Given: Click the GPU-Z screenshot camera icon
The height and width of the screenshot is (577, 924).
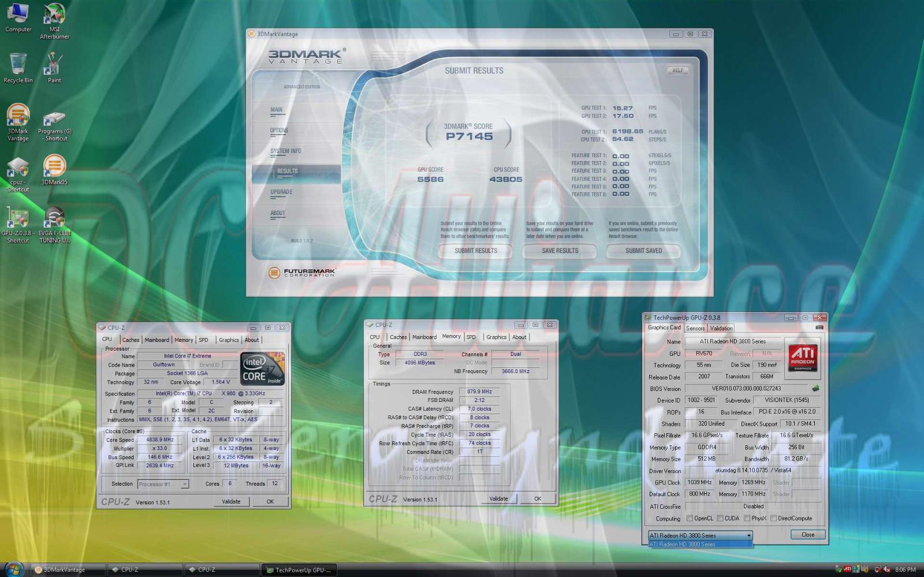Looking at the screenshot, I should (x=819, y=327).
